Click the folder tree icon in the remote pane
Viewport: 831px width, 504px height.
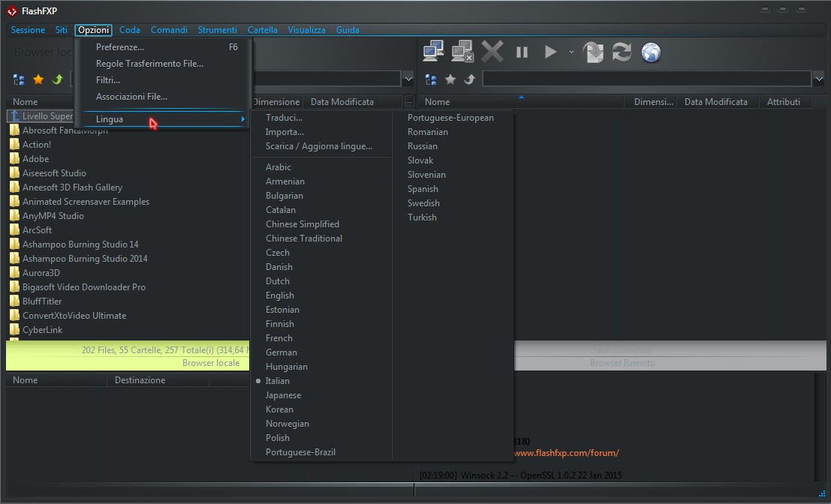point(431,79)
